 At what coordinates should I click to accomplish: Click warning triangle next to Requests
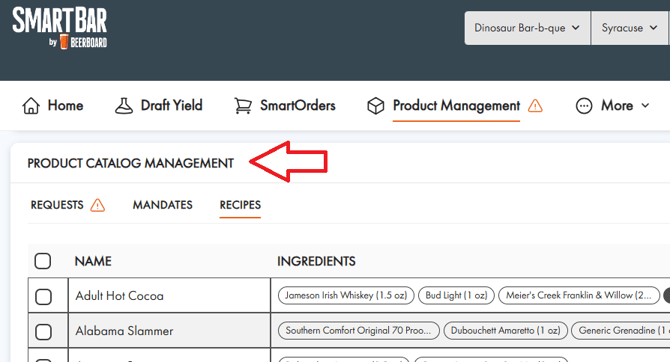[x=97, y=205]
